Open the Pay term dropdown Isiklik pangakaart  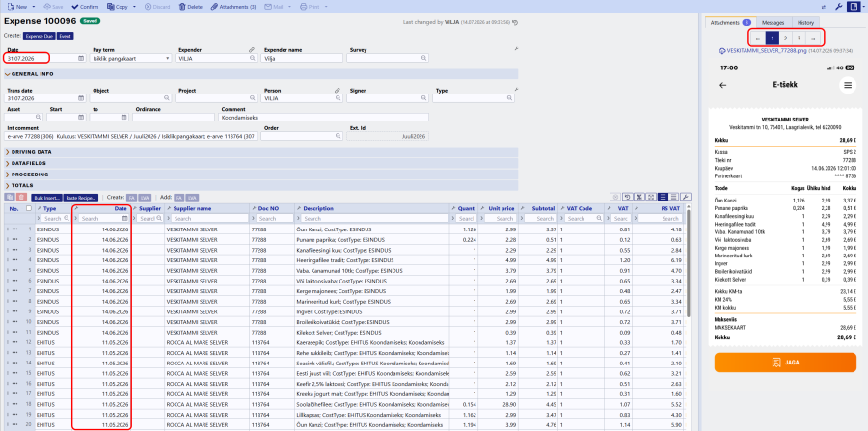(130, 58)
